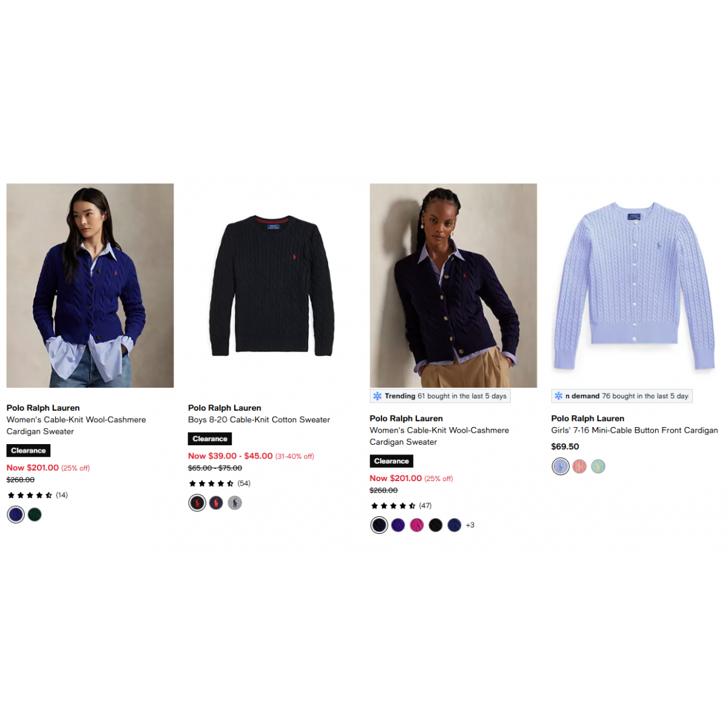
Task: Pick the pink swatch on third cardigan
Action: click(417, 525)
